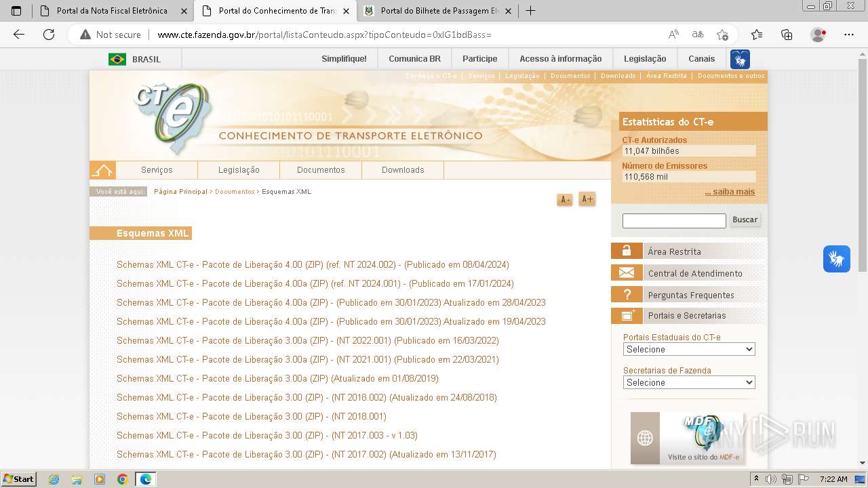Click Acesso à informação link
The width and height of the screenshot is (868, 488).
[560, 59]
